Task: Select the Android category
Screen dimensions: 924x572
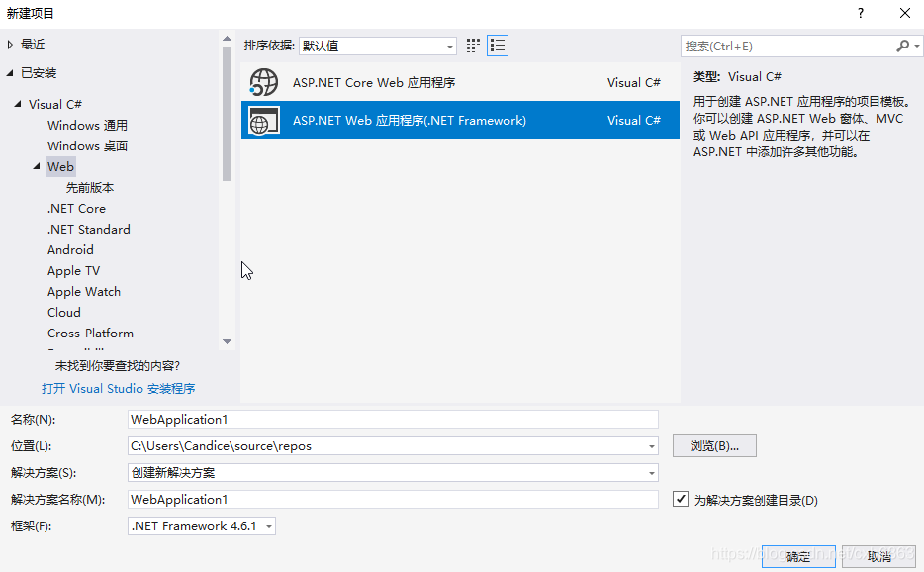Action: point(70,250)
